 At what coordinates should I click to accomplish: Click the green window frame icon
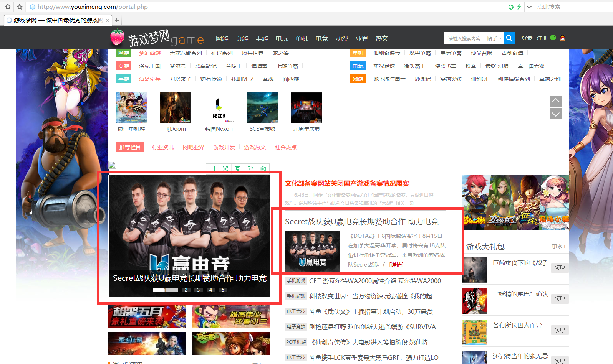[x=212, y=168]
